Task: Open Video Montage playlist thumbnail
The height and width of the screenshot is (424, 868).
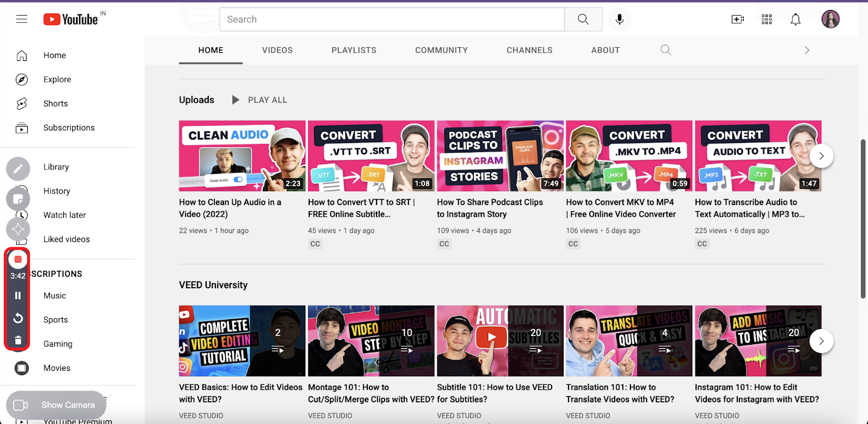Action: pyautogui.click(x=372, y=341)
